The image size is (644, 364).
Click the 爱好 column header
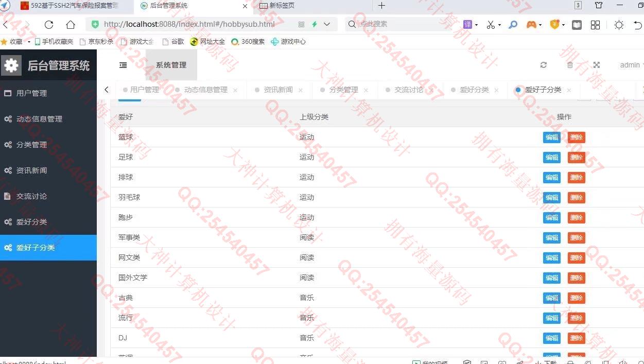click(x=126, y=117)
